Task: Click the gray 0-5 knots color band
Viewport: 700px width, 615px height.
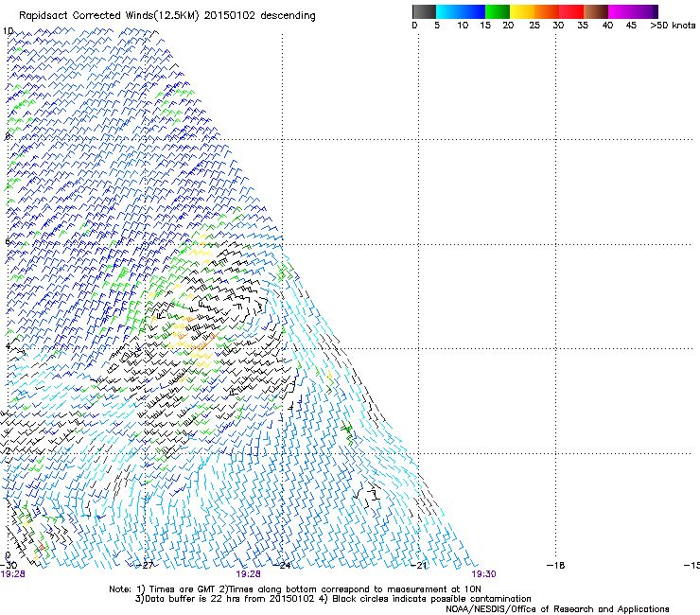Action: click(424, 11)
